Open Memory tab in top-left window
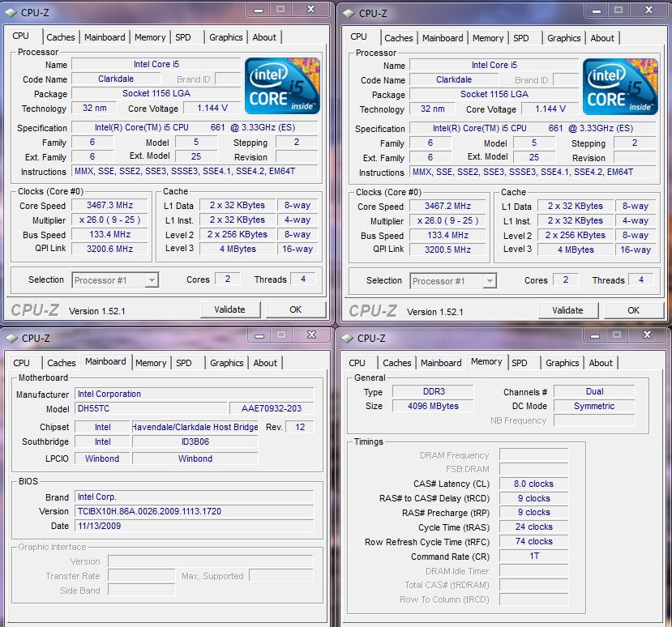 [x=150, y=37]
